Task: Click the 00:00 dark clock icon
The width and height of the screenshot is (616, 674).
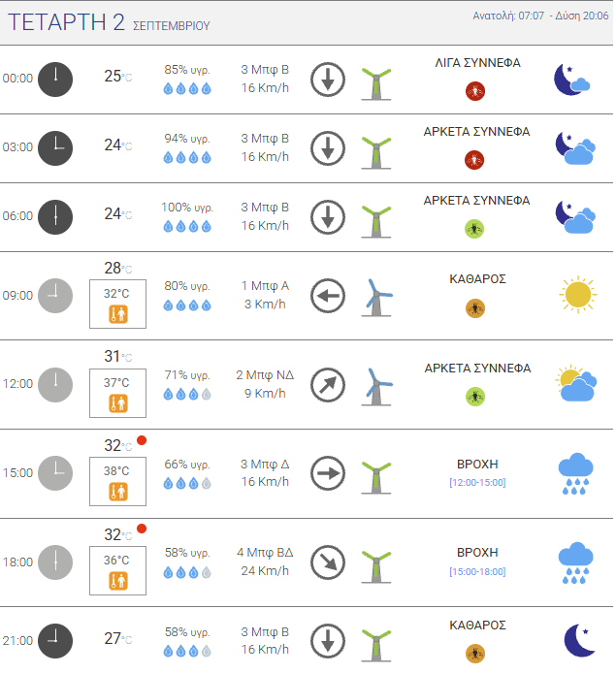Action: 55,80
